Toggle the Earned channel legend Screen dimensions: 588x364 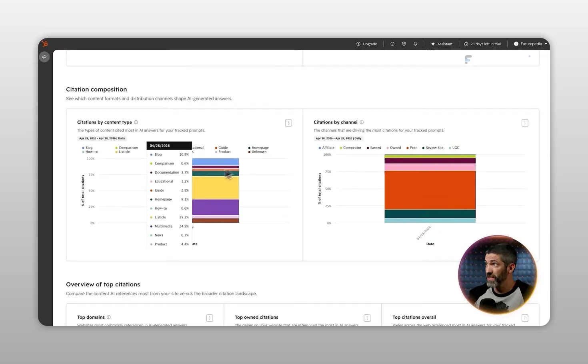coord(374,148)
